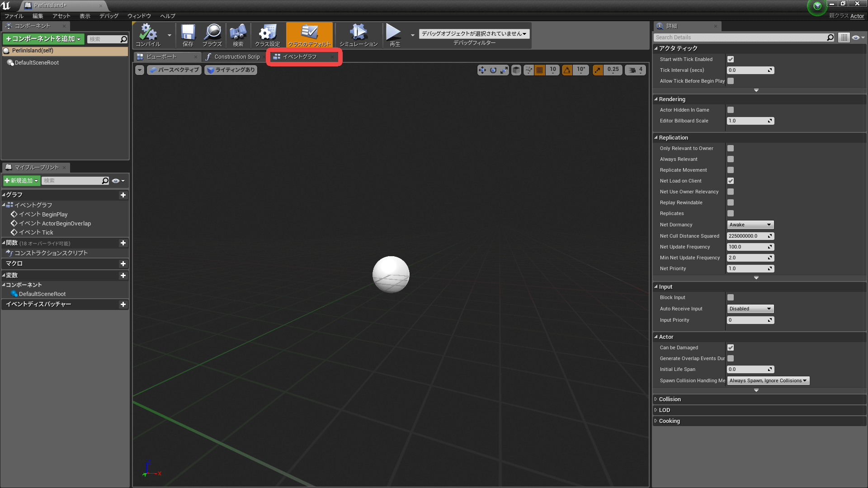Toggle grid snapping icon in viewport
Image resolution: width=868 pixels, height=488 pixels.
tap(539, 70)
